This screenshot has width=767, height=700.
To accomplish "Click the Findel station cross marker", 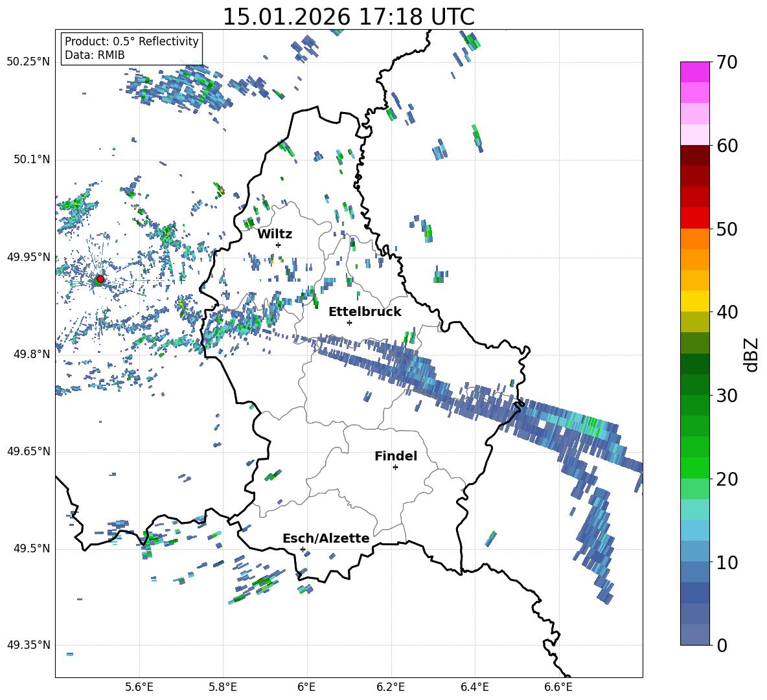I will 395,468.
